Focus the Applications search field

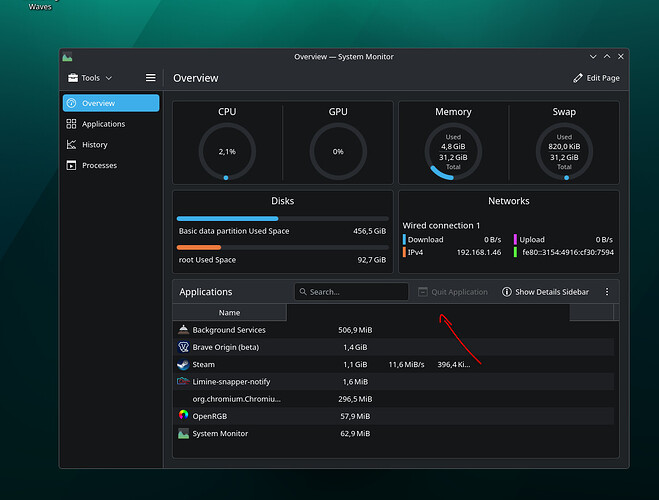pyautogui.click(x=351, y=292)
